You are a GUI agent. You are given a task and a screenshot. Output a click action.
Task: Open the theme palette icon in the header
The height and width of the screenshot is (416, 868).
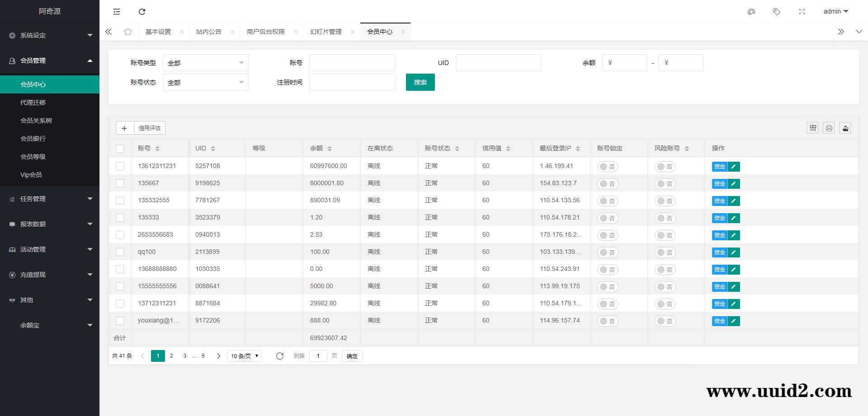coord(751,12)
